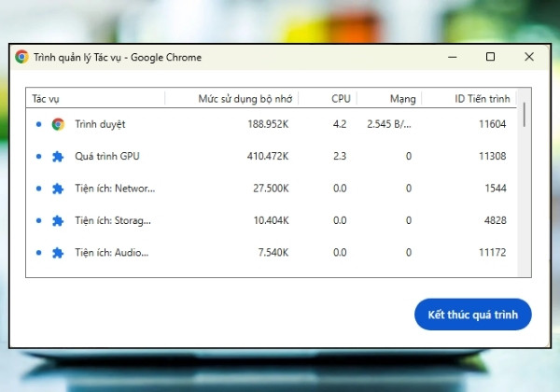Click the puzzle icon beside Tiện ích: Storag...
The height and width of the screenshot is (392, 560).
pyautogui.click(x=58, y=220)
